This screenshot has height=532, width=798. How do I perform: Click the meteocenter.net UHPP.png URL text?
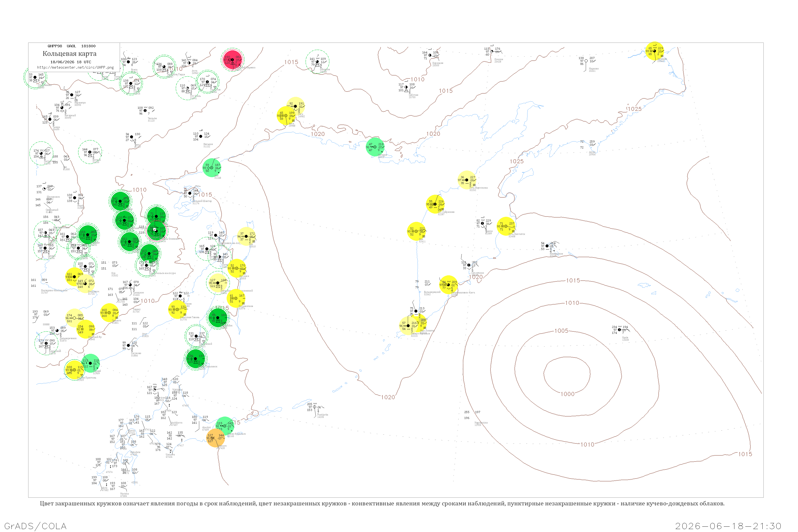(75, 68)
